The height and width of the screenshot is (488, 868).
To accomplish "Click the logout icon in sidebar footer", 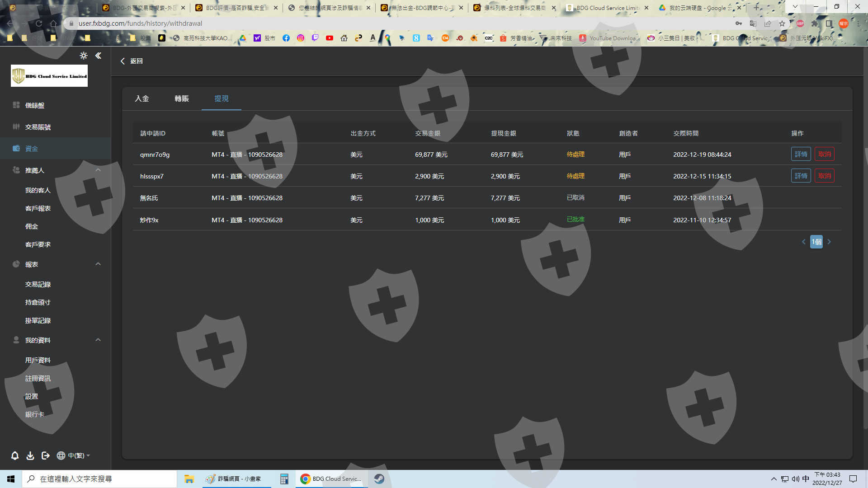I will (x=45, y=455).
